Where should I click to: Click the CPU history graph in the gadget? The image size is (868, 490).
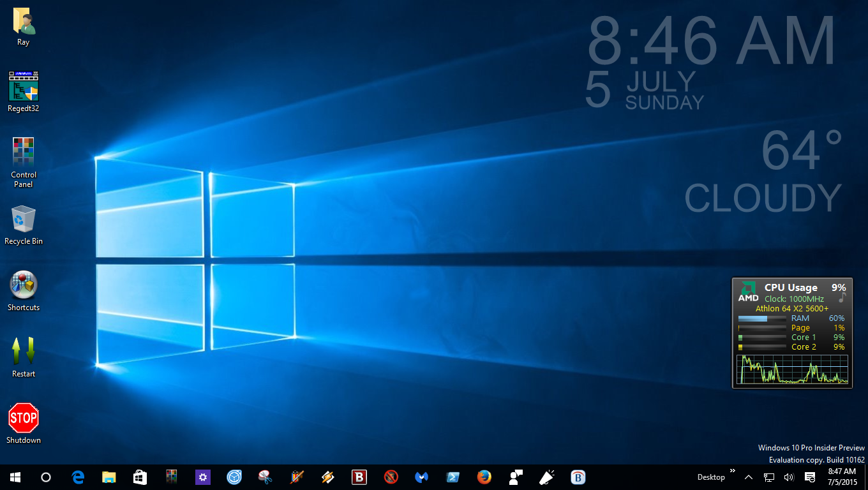[x=792, y=370]
